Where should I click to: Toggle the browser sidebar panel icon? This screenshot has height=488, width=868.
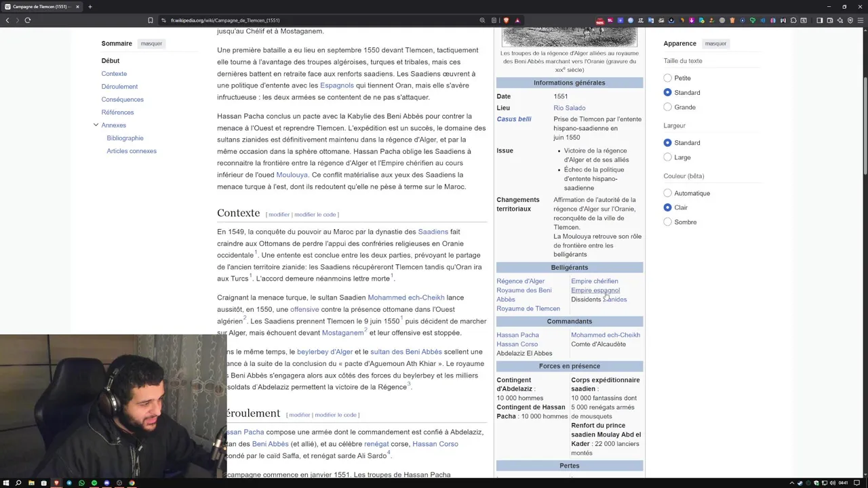[820, 20]
